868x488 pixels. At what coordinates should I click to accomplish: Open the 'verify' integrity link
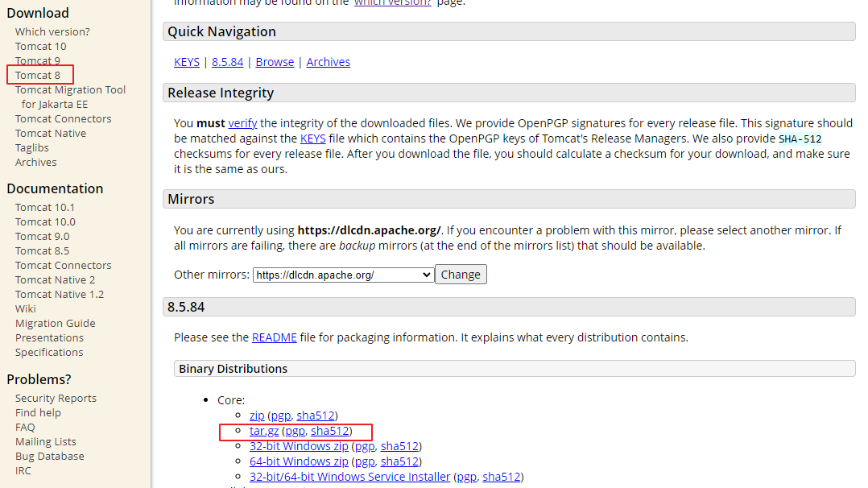pos(242,123)
